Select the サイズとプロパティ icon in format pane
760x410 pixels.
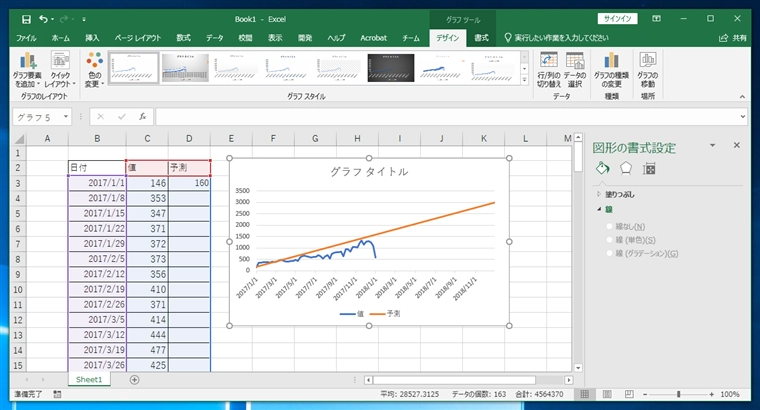click(649, 169)
